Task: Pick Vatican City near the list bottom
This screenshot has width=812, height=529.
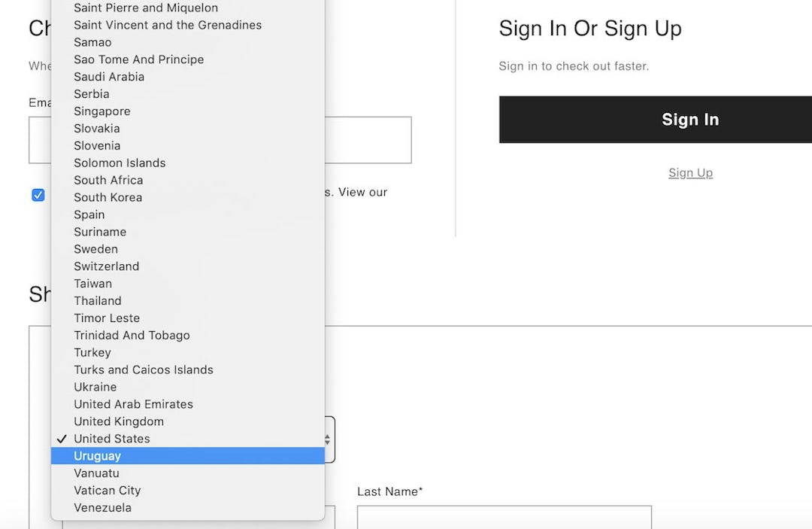Action: coord(107,490)
